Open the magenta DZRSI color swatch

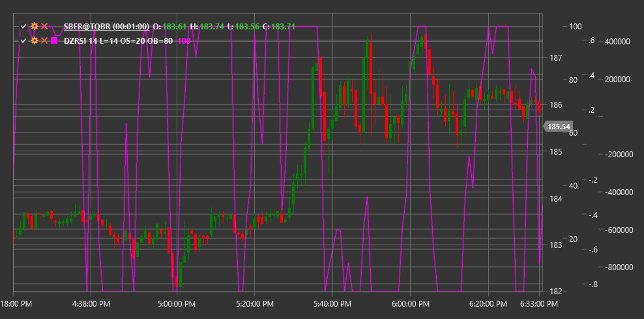[54, 40]
